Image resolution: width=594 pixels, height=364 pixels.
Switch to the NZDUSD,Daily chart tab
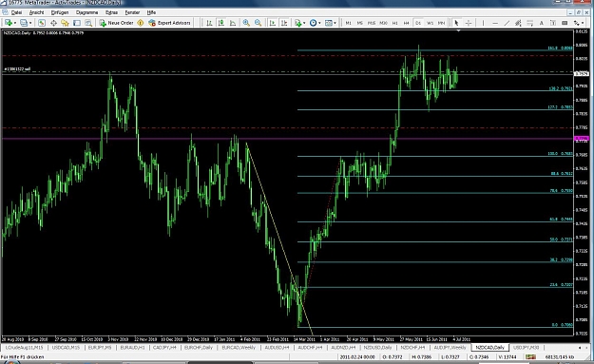click(377, 347)
